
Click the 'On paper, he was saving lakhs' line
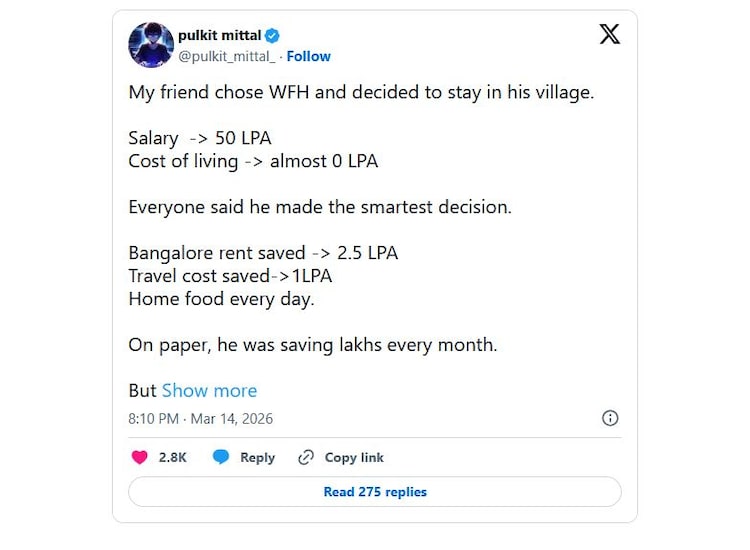tap(312, 345)
